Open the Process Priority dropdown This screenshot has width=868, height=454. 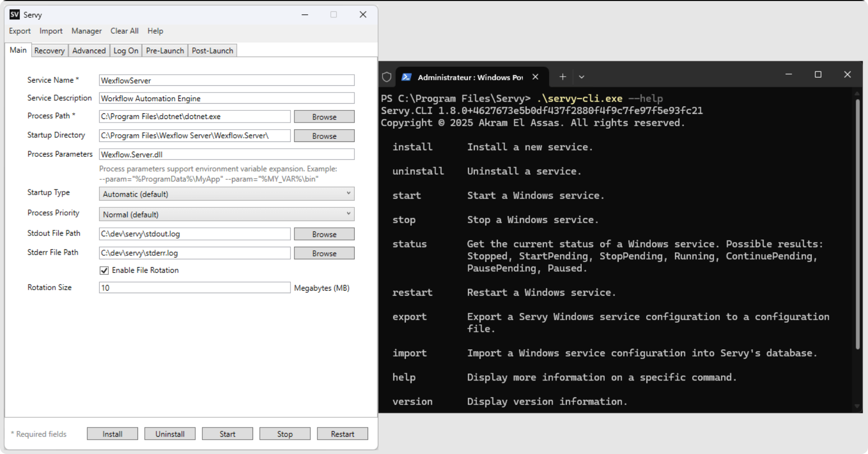click(x=226, y=214)
